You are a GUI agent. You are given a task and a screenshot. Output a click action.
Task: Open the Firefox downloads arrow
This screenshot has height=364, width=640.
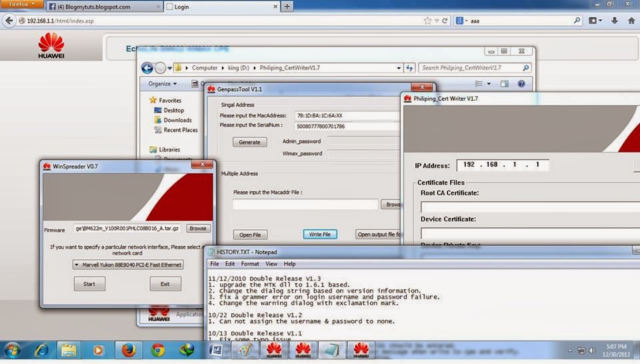pyautogui.click(x=614, y=21)
